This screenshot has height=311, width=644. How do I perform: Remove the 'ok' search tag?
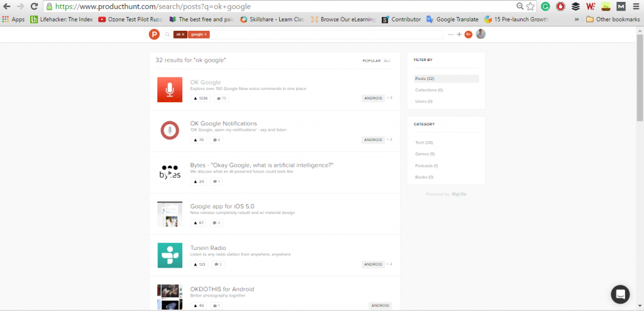[x=183, y=35]
